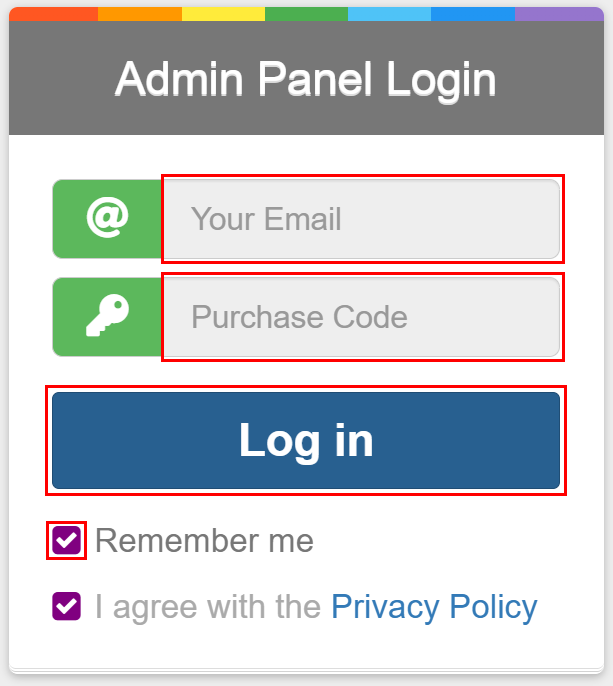Focus the Your Email input field
This screenshot has height=686, width=613.
[x=361, y=219]
